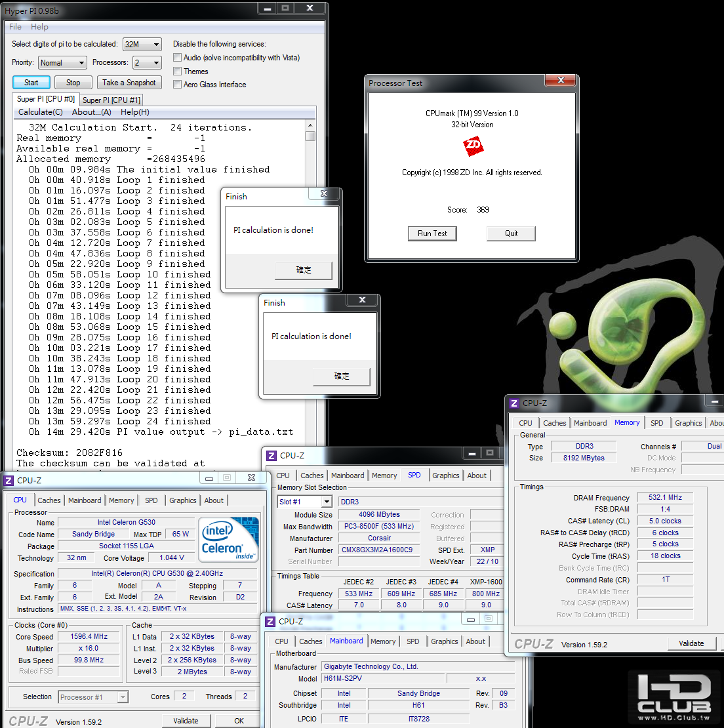Open About tab in CPU-Z CPU window

[214, 500]
